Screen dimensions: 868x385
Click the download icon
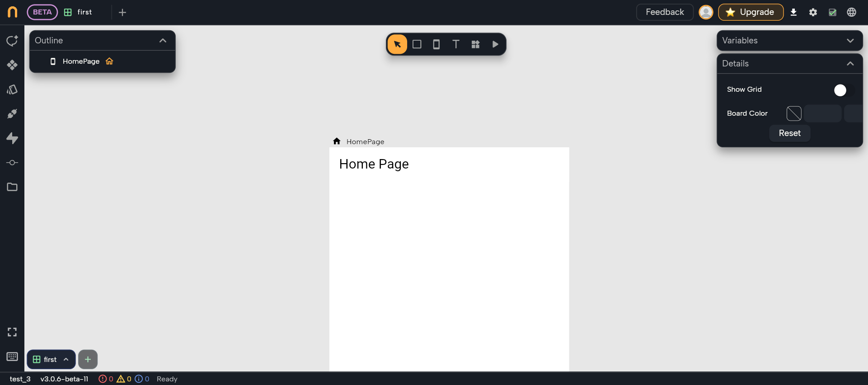click(793, 12)
